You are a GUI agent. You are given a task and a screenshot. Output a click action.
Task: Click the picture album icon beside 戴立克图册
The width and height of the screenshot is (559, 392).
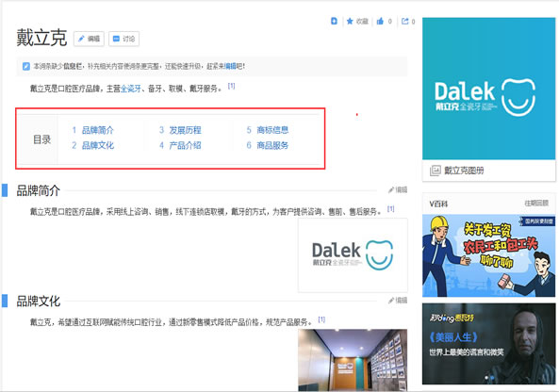pos(436,171)
